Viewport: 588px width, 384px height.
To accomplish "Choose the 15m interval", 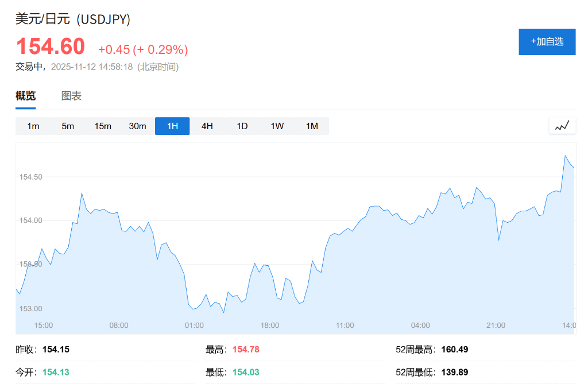I will 103,126.
